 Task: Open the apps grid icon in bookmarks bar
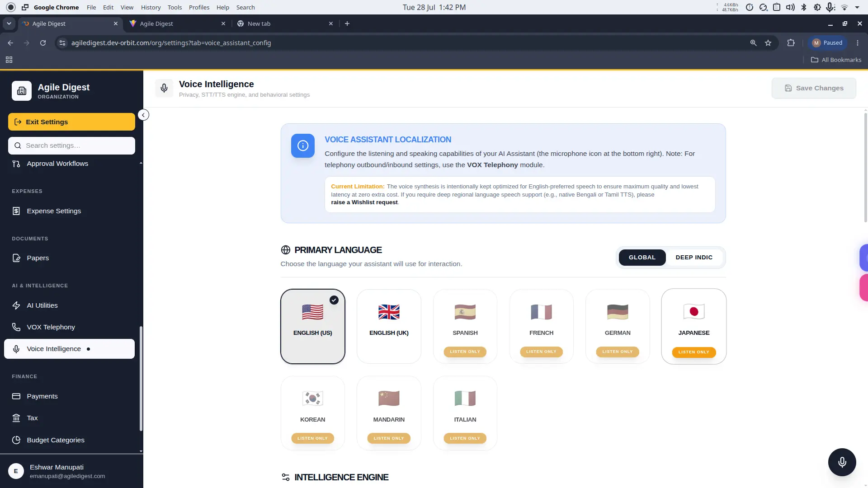[9, 60]
